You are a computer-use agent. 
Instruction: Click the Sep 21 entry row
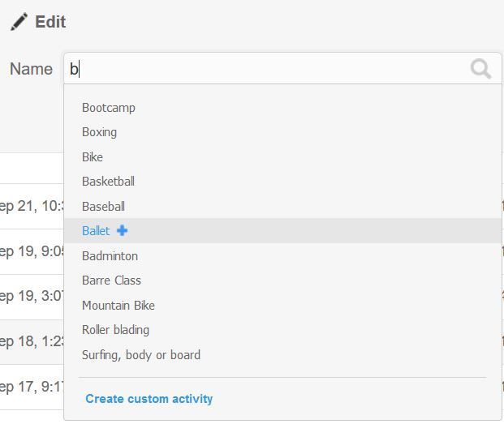pos(31,207)
